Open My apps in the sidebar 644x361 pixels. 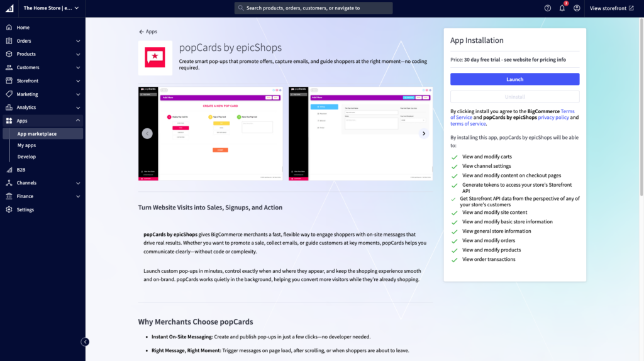[x=26, y=145]
